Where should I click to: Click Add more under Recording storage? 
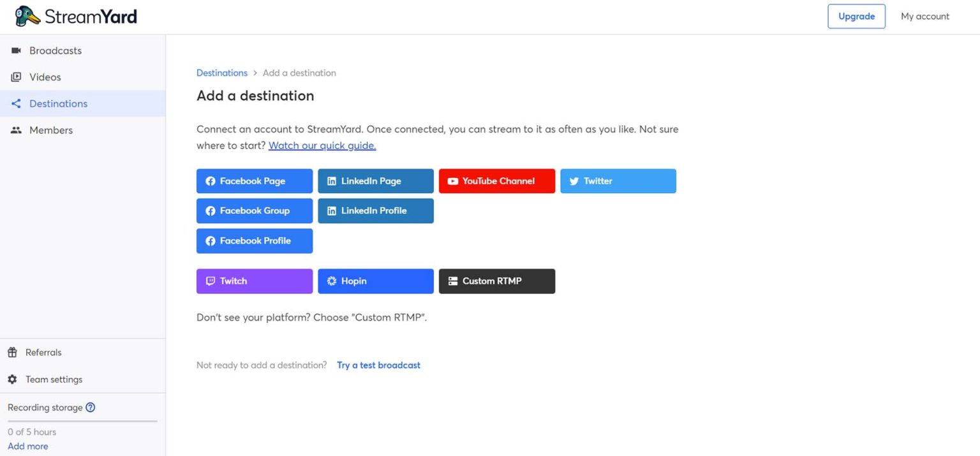click(x=28, y=446)
